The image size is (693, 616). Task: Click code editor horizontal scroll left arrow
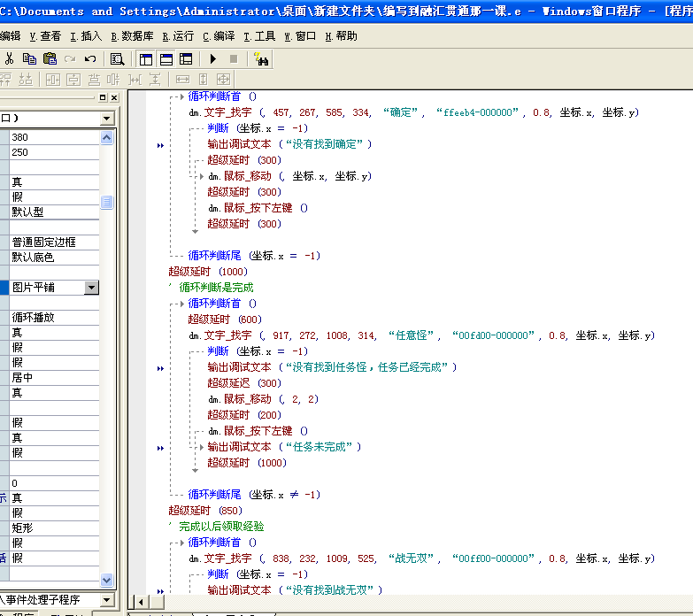141,602
